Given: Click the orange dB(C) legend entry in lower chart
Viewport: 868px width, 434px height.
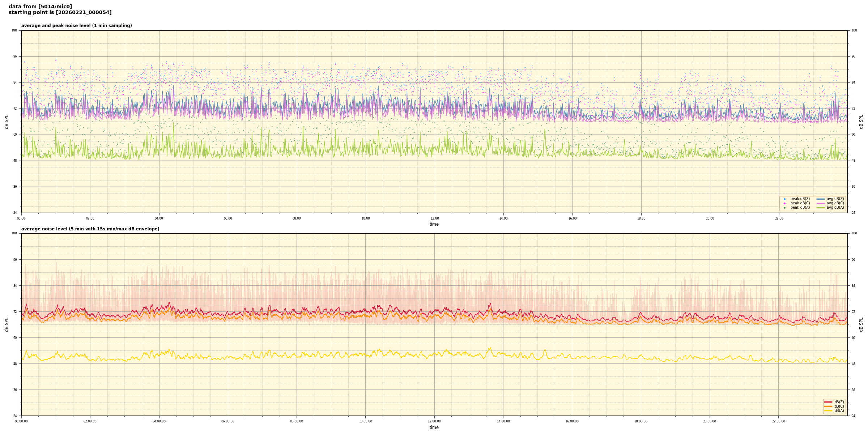Looking at the screenshot, I should [x=828, y=406].
